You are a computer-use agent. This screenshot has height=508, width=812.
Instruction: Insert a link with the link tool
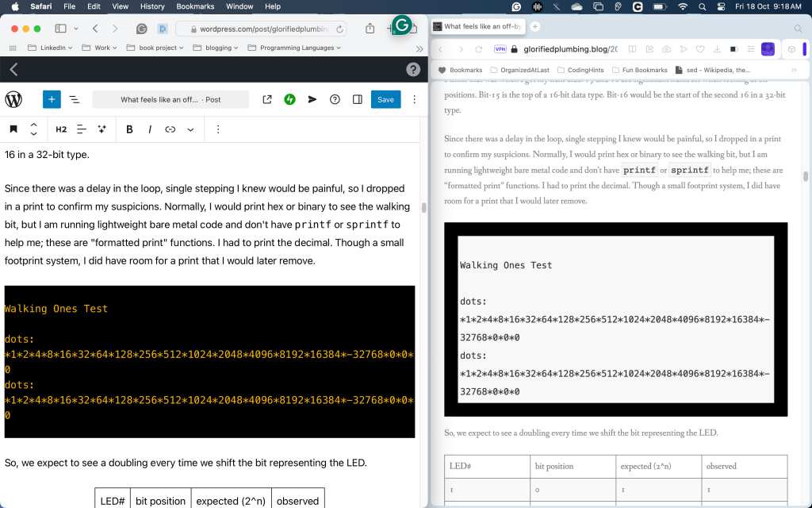coord(170,129)
